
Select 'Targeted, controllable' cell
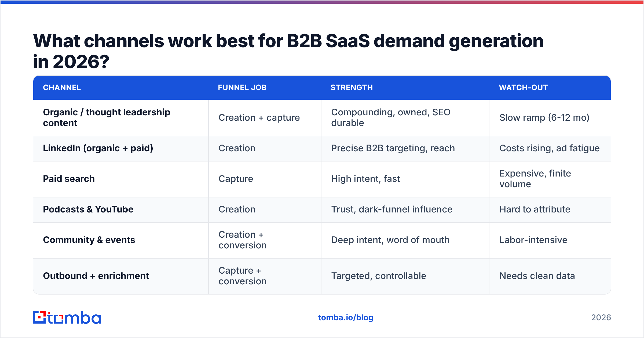pyautogui.click(x=405, y=276)
